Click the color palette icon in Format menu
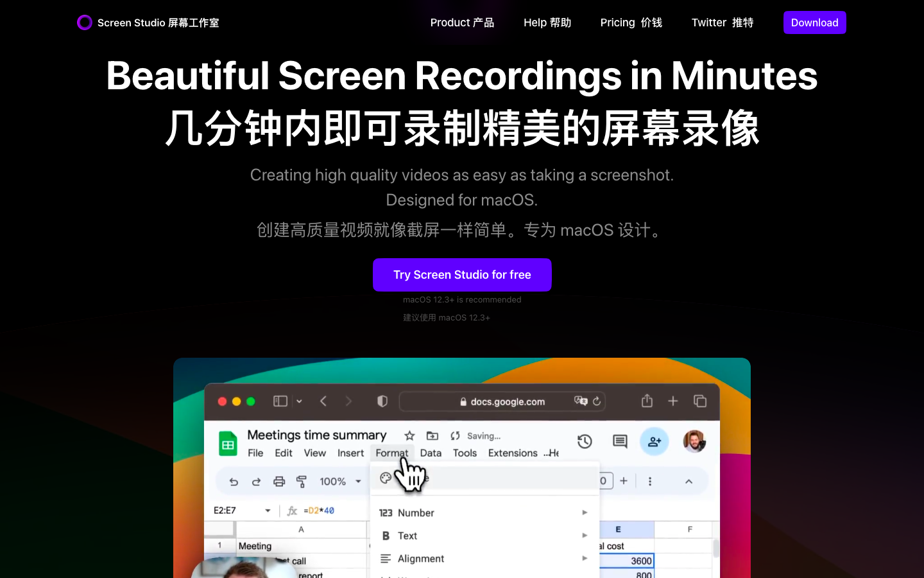The width and height of the screenshot is (924, 578). (x=386, y=477)
